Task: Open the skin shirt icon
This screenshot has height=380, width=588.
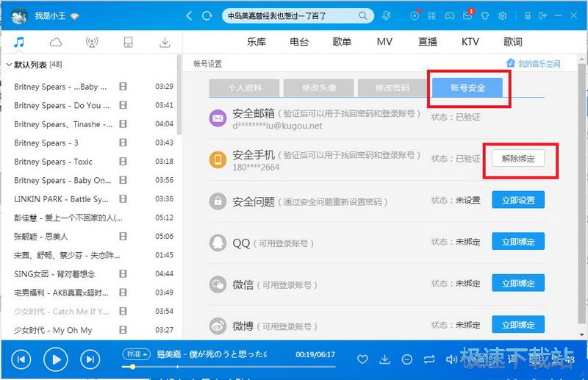Action: (485, 15)
